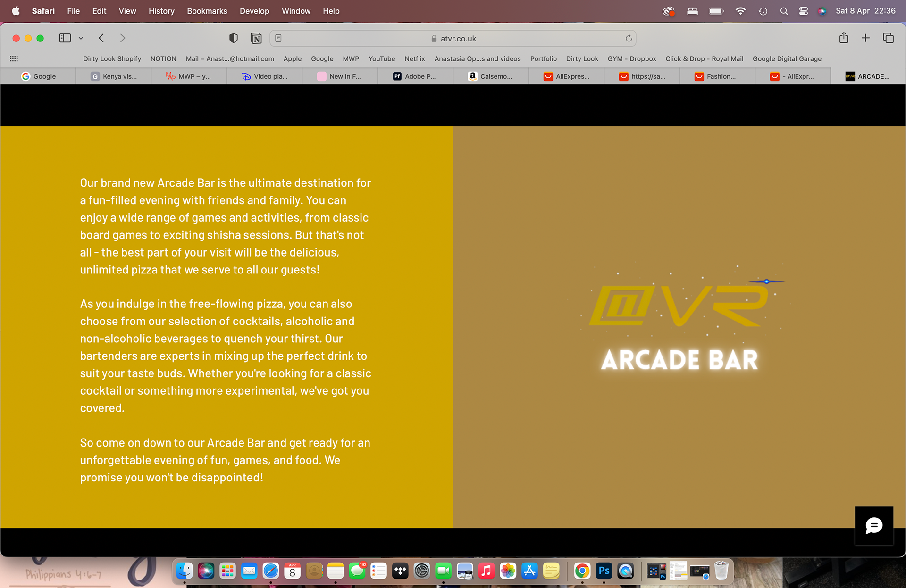This screenshot has height=588, width=906.
Task: Click the atvr.co.uk address field
Action: [453, 38]
